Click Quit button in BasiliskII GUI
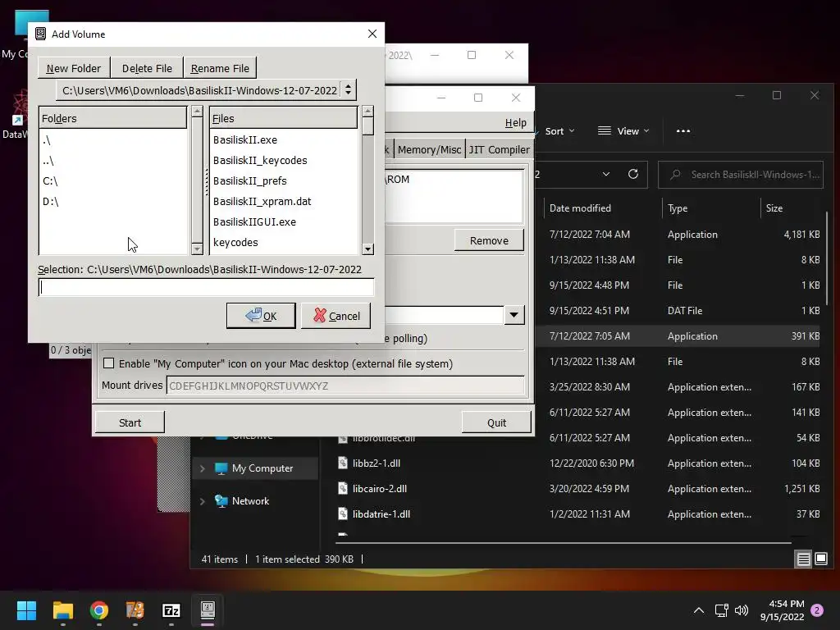 pyautogui.click(x=496, y=422)
